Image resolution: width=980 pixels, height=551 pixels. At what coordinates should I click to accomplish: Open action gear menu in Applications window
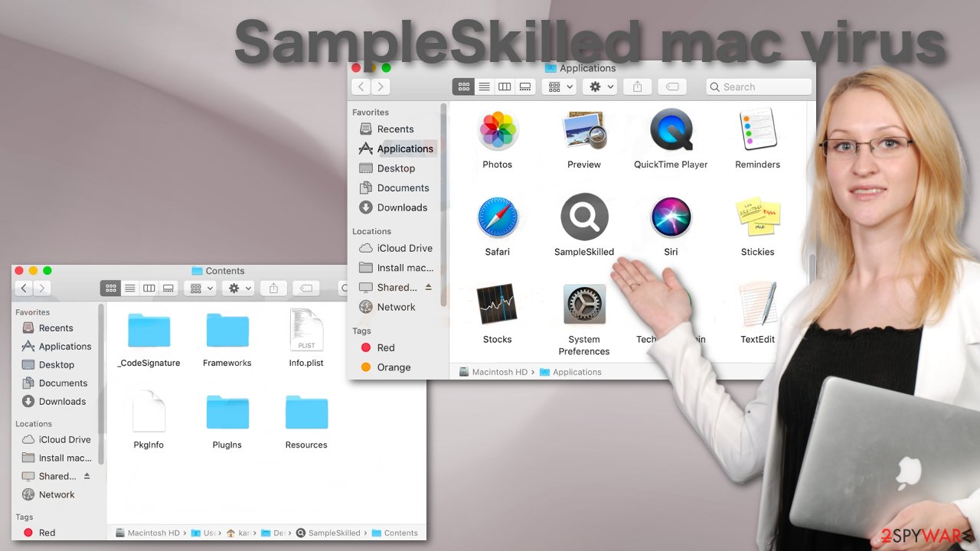pos(599,87)
